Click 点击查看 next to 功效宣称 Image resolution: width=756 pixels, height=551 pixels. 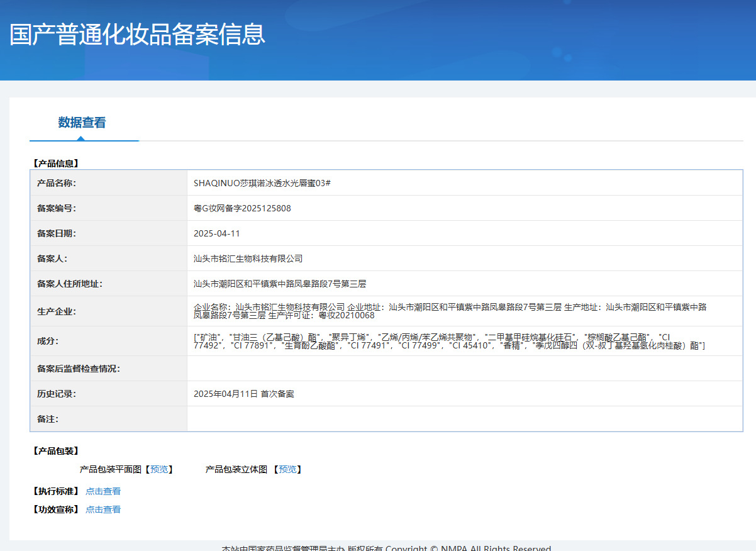pyautogui.click(x=103, y=509)
